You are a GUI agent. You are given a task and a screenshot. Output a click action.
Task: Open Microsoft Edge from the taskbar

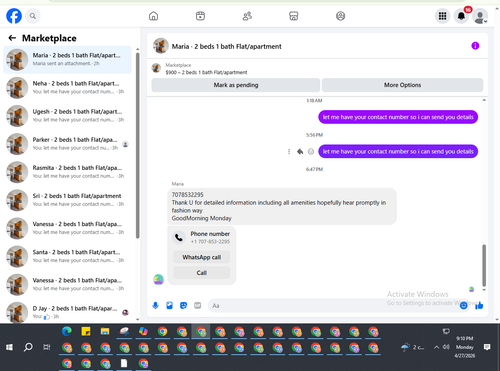click(x=67, y=331)
